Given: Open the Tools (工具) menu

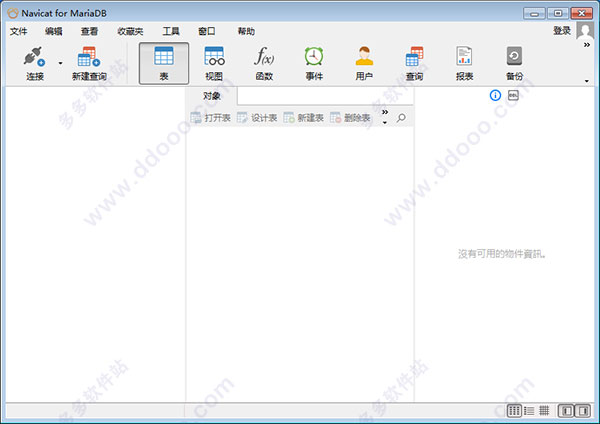Looking at the screenshot, I should (171, 31).
